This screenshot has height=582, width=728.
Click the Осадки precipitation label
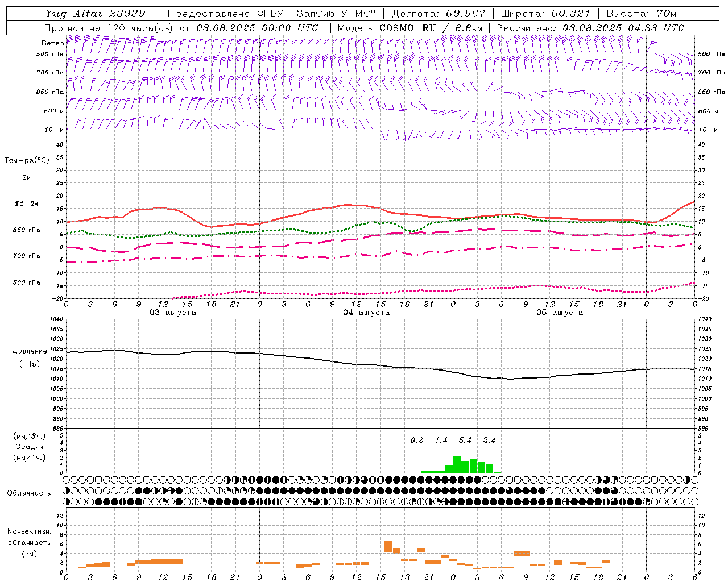[29, 447]
